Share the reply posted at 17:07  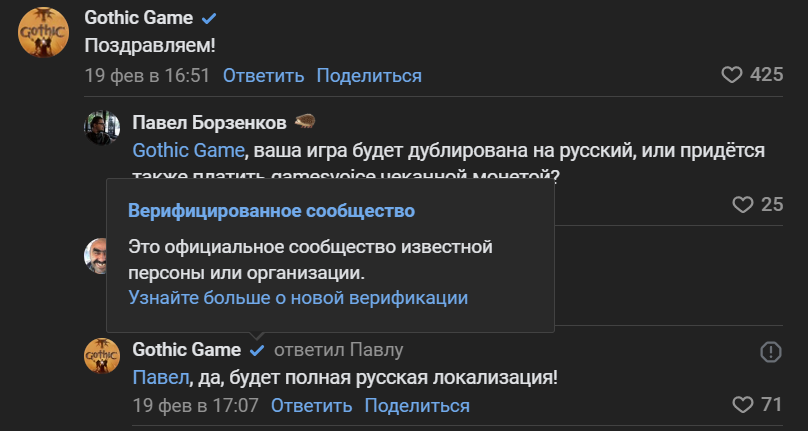coord(417,405)
